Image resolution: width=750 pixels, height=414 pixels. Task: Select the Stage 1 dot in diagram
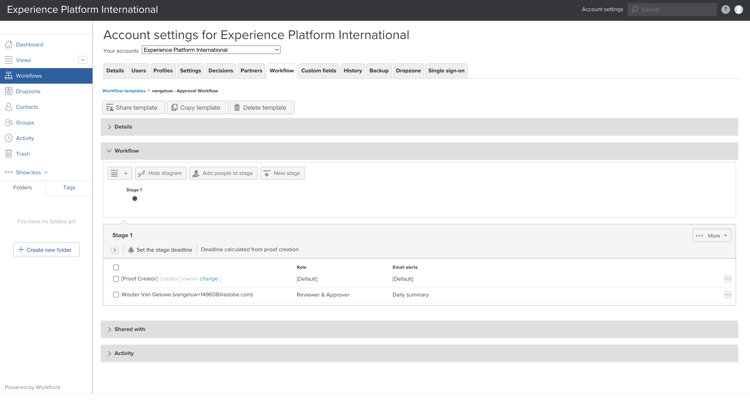tap(135, 199)
